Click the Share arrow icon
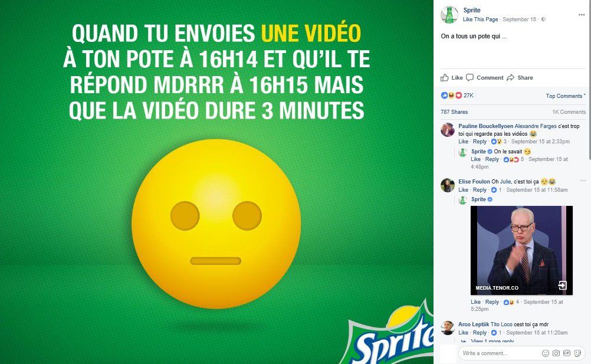Image resolution: width=591 pixels, height=364 pixels. point(510,78)
